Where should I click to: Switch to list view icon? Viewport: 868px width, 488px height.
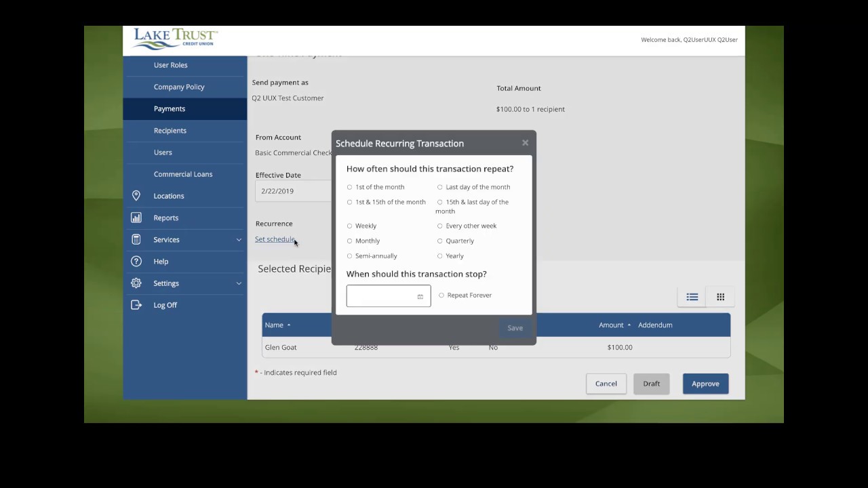point(692,297)
